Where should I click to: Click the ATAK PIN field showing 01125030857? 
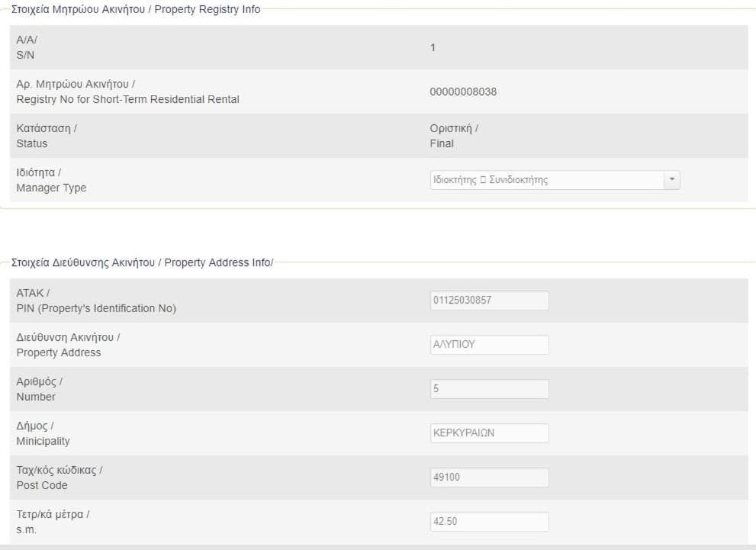(x=489, y=301)
